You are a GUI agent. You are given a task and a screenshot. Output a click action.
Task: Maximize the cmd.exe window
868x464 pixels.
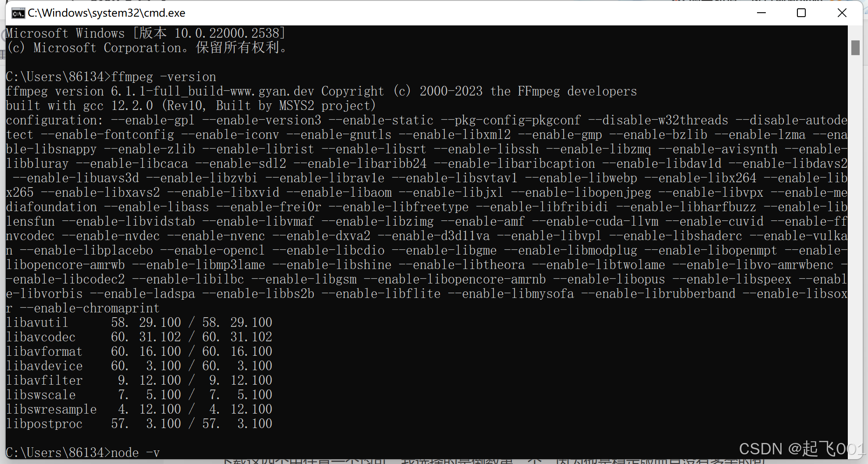pos(801,13)
